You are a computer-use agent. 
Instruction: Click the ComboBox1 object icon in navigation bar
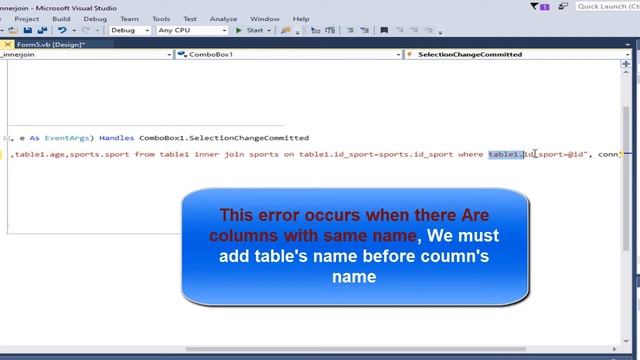pyautogui.click(x=182, y=54)
